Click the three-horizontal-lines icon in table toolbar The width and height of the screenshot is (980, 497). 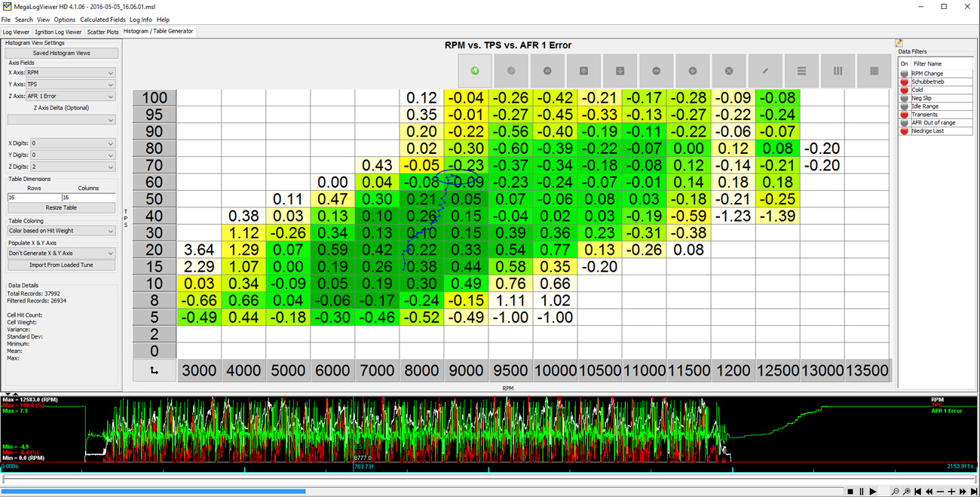pyautogui.click(x=801, y=71)
